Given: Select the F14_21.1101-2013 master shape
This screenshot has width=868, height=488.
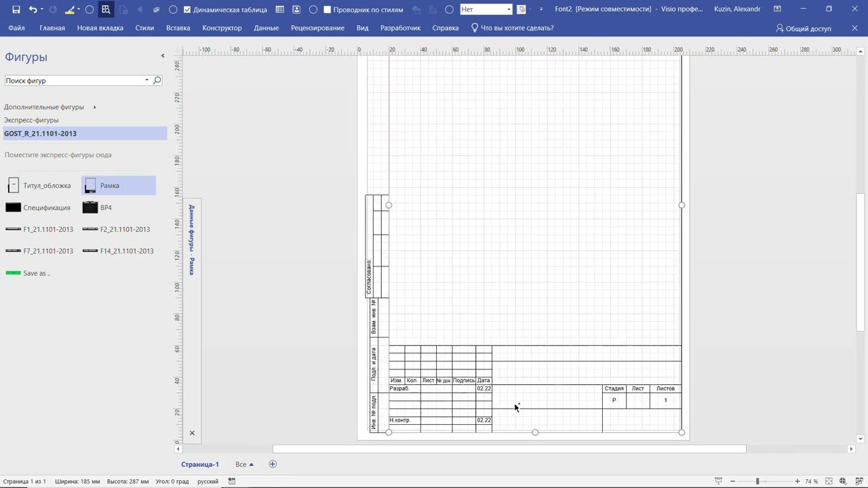Looking at the screenshot, I should pyautogui.click(x=119, y=251).
